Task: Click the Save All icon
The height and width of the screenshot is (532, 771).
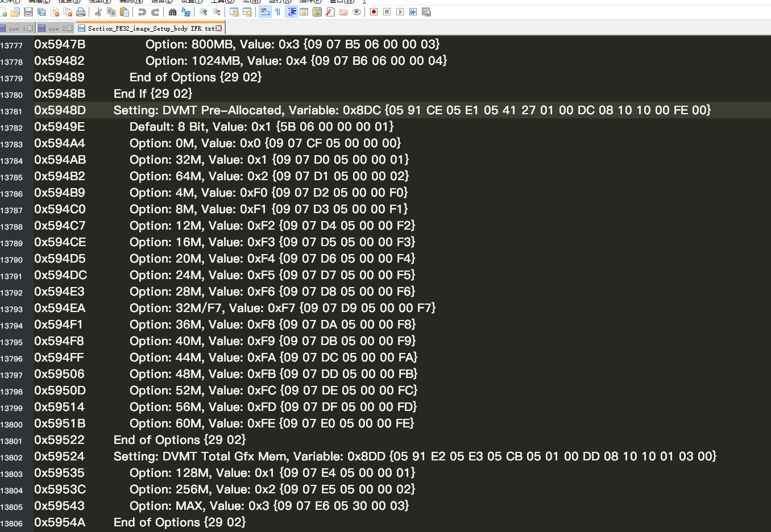Action: (41, 12)
